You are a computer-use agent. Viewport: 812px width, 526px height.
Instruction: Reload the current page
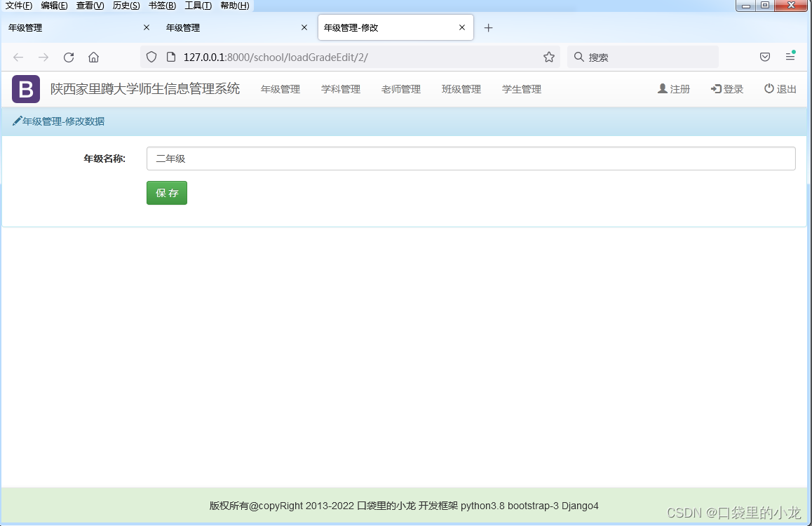68,57
